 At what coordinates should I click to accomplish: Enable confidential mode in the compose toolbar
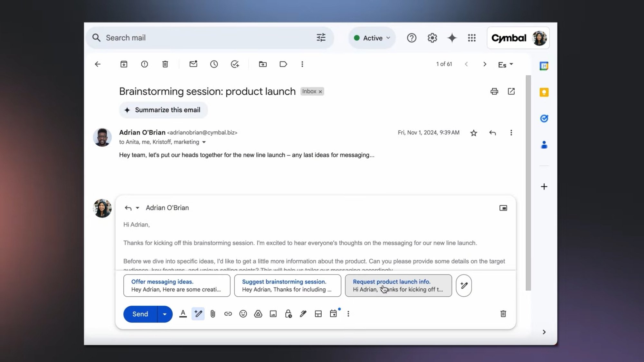coord(288,314)
